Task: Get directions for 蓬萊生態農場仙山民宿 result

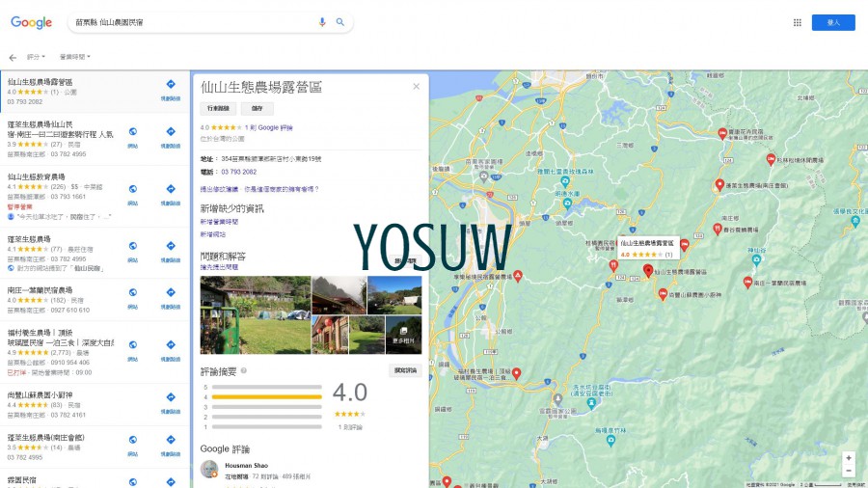Action: pyautogui.click(x=171, y=136)
